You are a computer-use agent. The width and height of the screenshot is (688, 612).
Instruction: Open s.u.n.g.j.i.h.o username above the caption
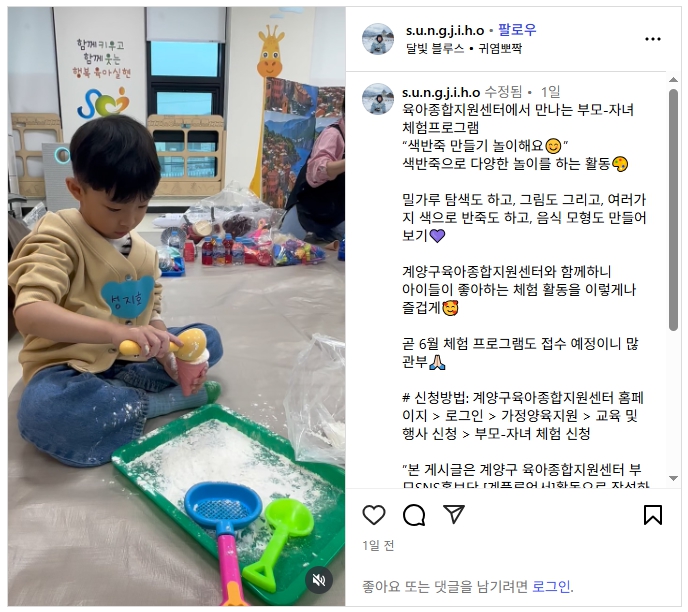click(x=441, y=92)
